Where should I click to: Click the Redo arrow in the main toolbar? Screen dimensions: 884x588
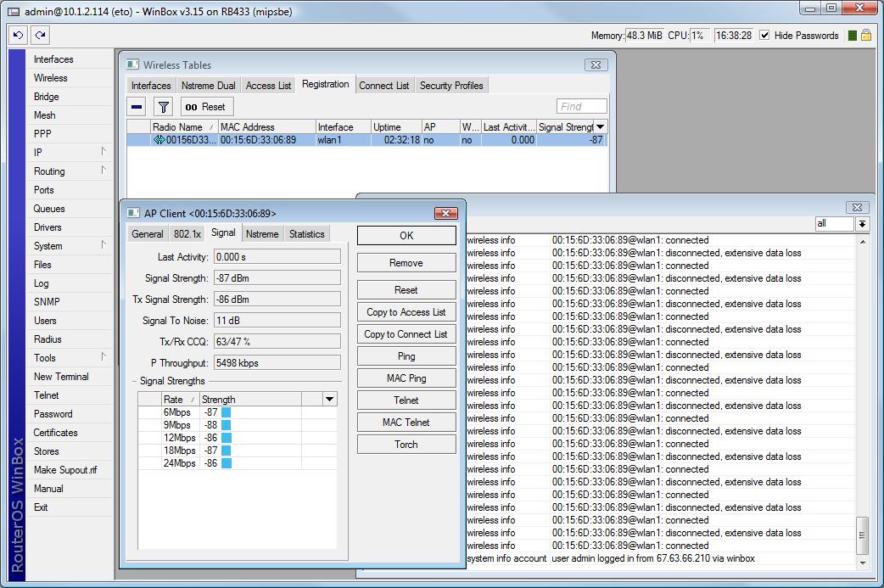pos(40,36)
